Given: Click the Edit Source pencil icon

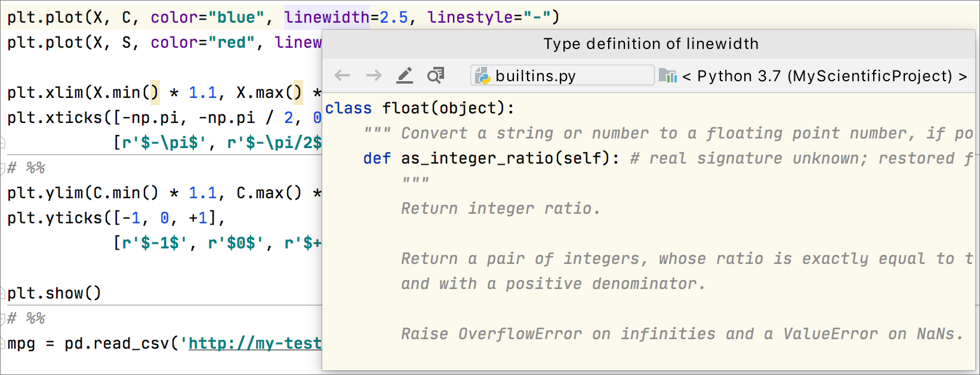Looking at the screenshot, I should (405, 75).
